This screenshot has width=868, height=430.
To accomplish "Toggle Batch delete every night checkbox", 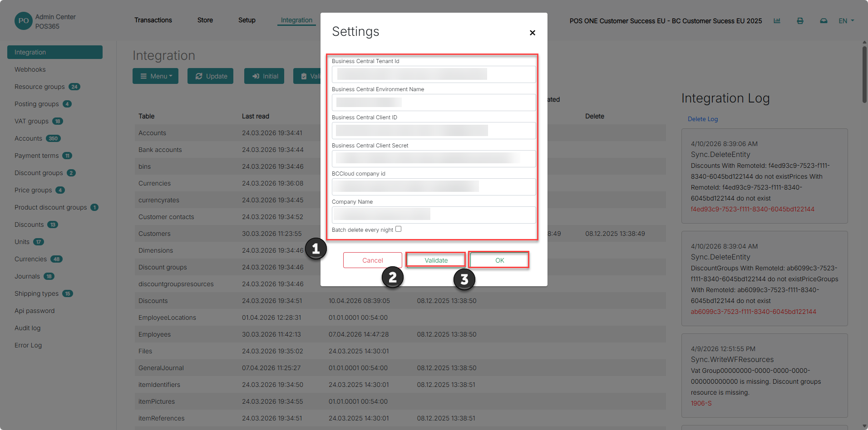I will (398, 229).
